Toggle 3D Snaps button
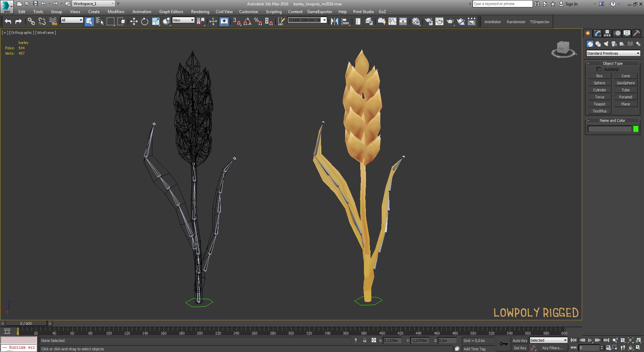The height and width of the screenshot is (352, 644). [237, 21]
